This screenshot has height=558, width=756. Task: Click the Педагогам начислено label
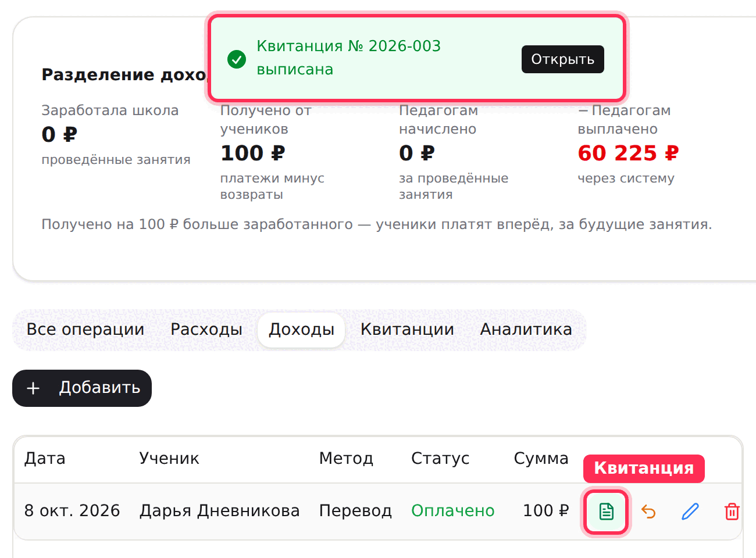pos(438,120)
